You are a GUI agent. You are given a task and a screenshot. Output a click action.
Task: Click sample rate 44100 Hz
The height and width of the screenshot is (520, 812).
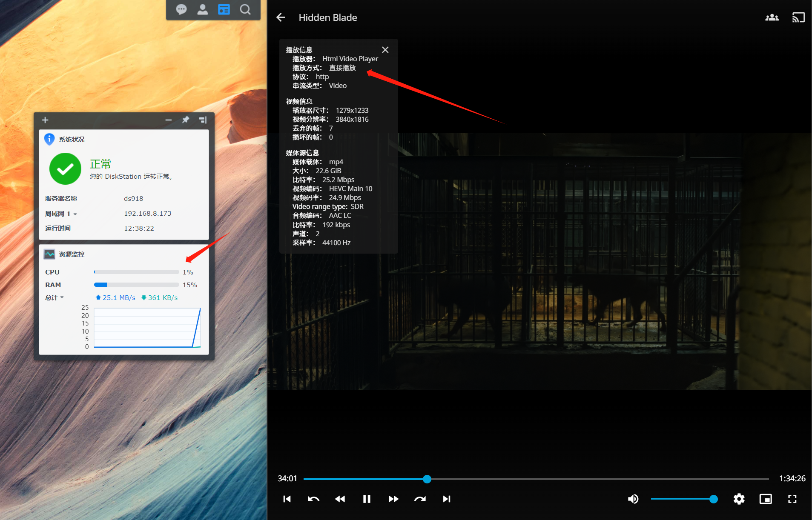click(336, 243)
